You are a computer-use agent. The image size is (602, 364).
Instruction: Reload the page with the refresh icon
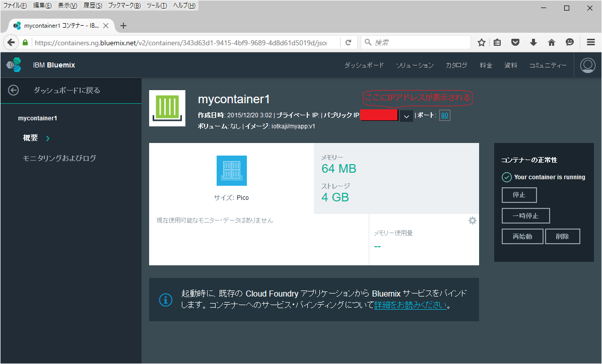(x=348, y=43)
